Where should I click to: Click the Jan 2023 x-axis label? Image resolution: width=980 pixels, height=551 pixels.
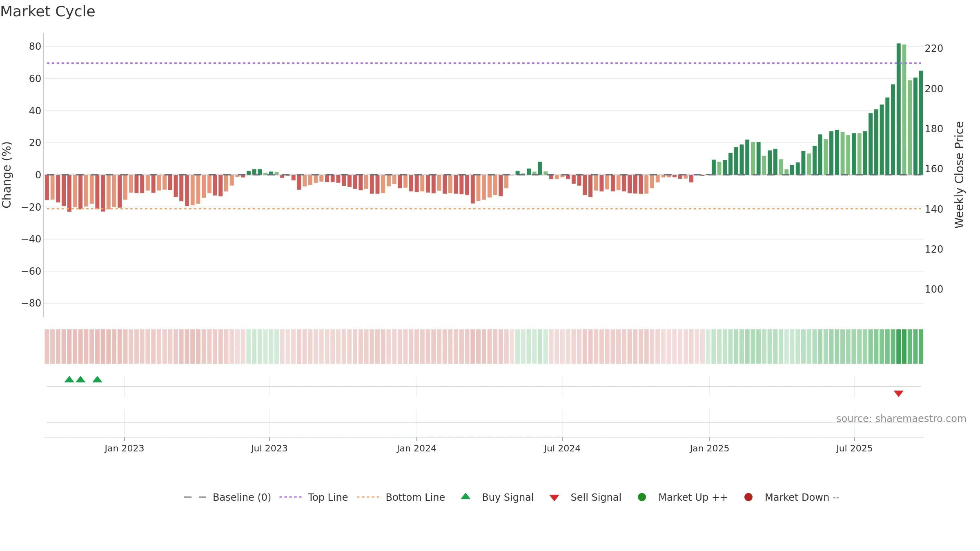pos(124,448)
